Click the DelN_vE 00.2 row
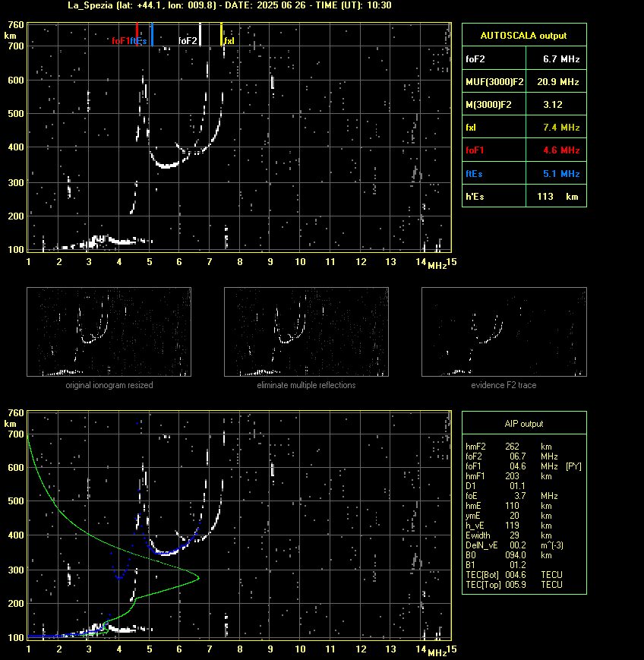 coord(514,545)
